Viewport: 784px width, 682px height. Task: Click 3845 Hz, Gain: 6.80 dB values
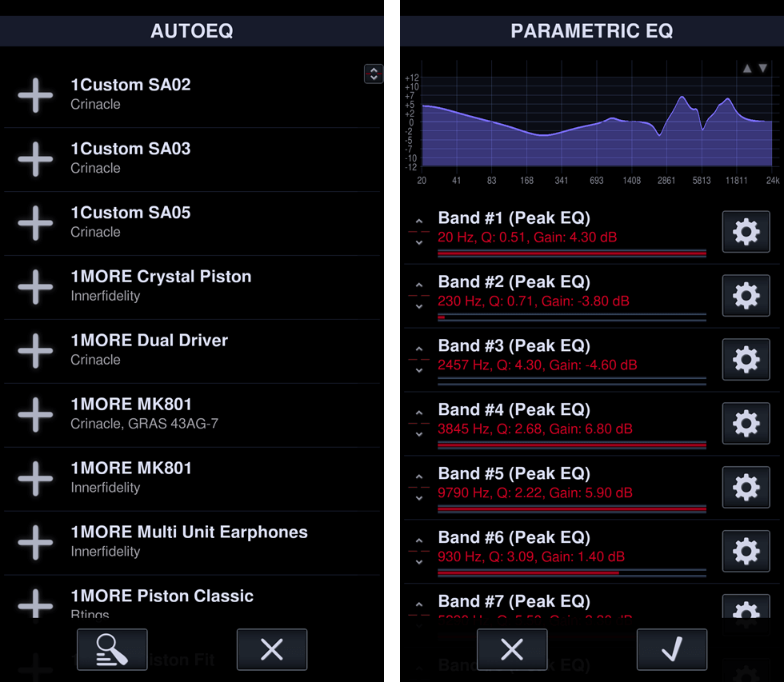[535, 429]
